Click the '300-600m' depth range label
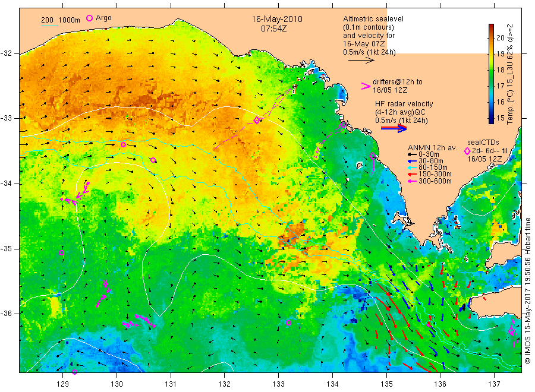 tap(435, 181)
